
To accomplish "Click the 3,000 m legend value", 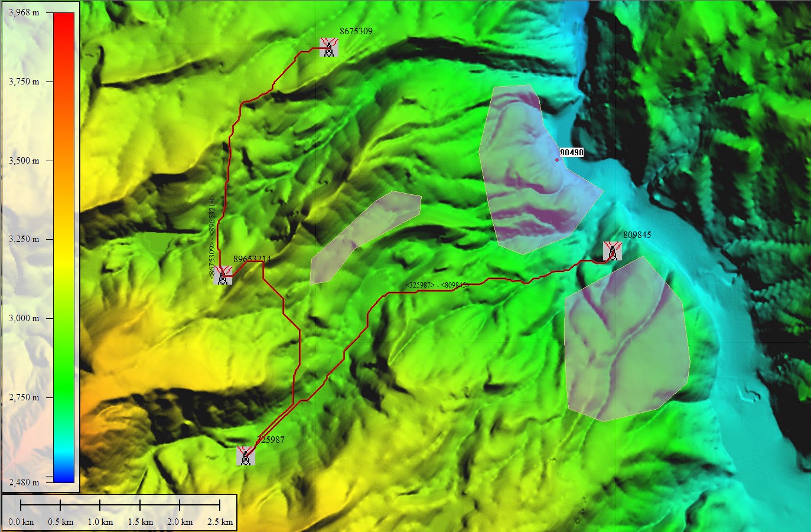I will tap(24, 318).
